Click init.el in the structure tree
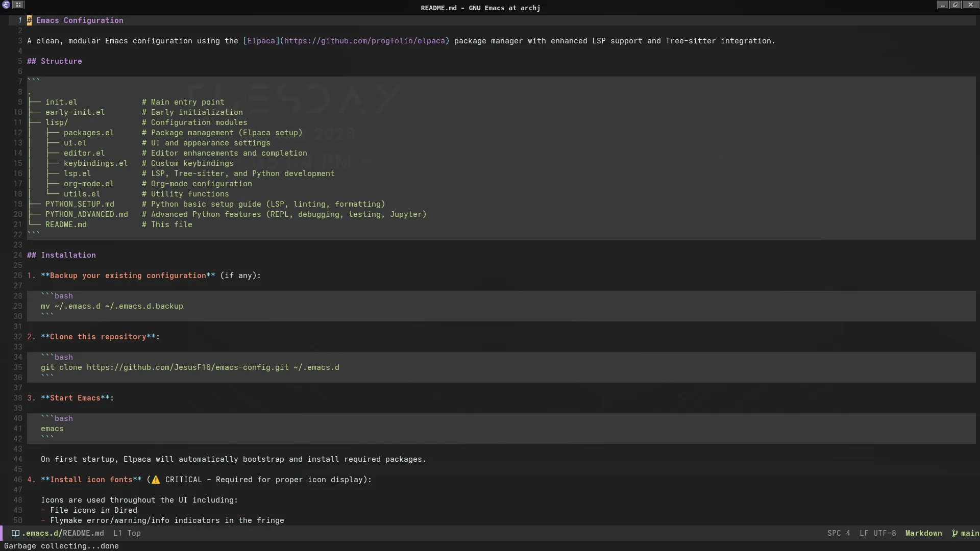980x551 pixels. click(x=61, y=102)
